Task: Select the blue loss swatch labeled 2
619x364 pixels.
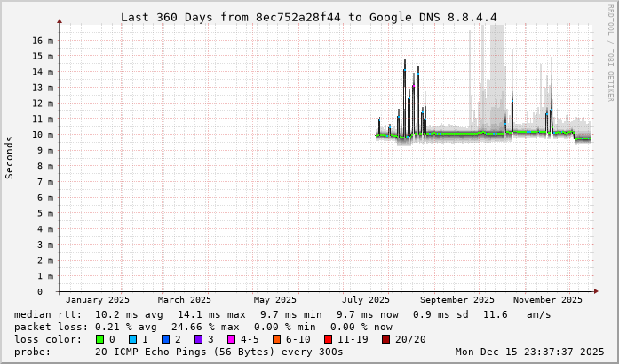Action: pyautogui.click(x=165, y=339)
